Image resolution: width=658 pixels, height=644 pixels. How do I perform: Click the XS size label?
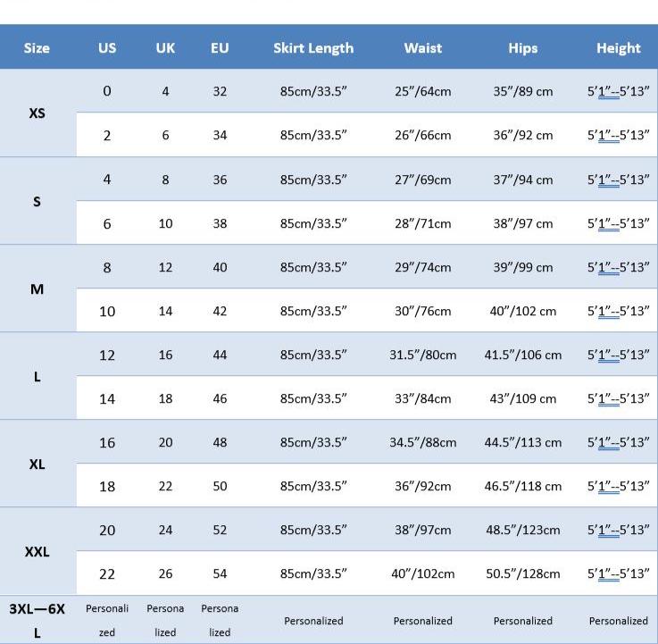[x=37, y=113]
